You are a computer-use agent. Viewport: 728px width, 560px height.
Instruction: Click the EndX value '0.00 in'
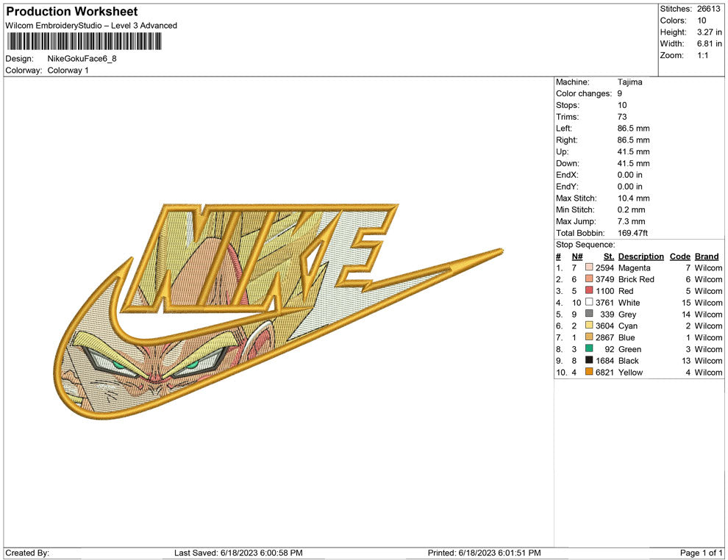coord(629,174)
